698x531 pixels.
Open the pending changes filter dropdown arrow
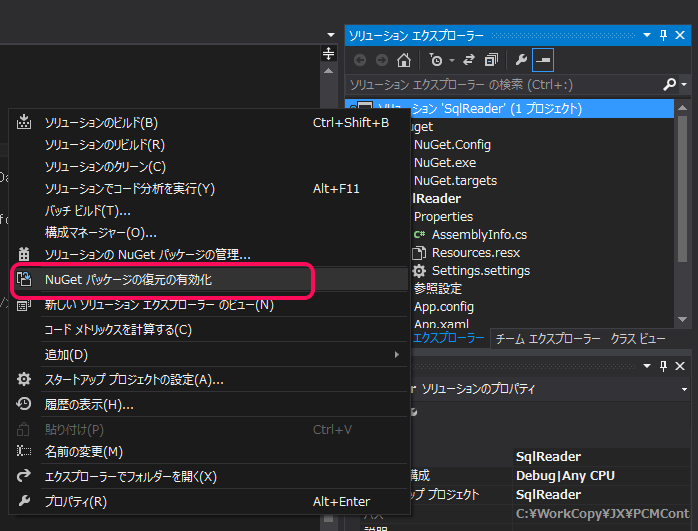452,60
